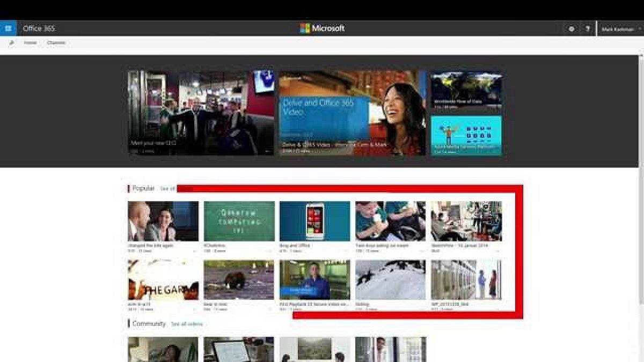Click the settings gear icon
The height and width of the screenshot is (362, 644).
572,29
